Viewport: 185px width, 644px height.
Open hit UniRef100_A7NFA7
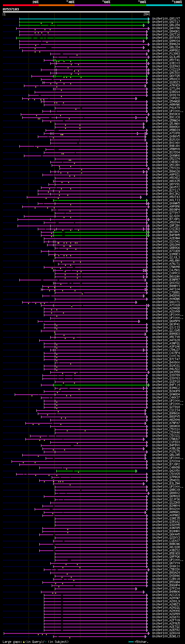[166, 423]
